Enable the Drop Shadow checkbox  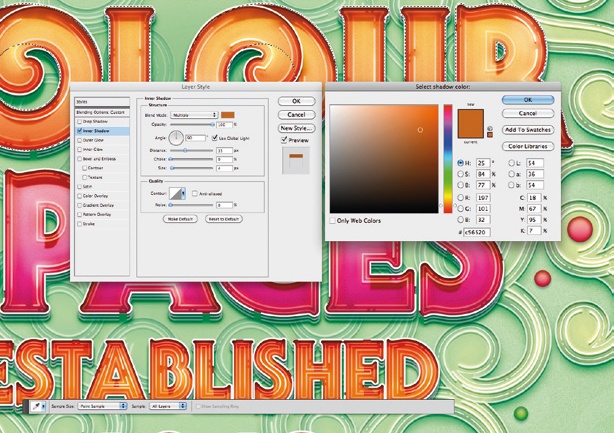79,121
